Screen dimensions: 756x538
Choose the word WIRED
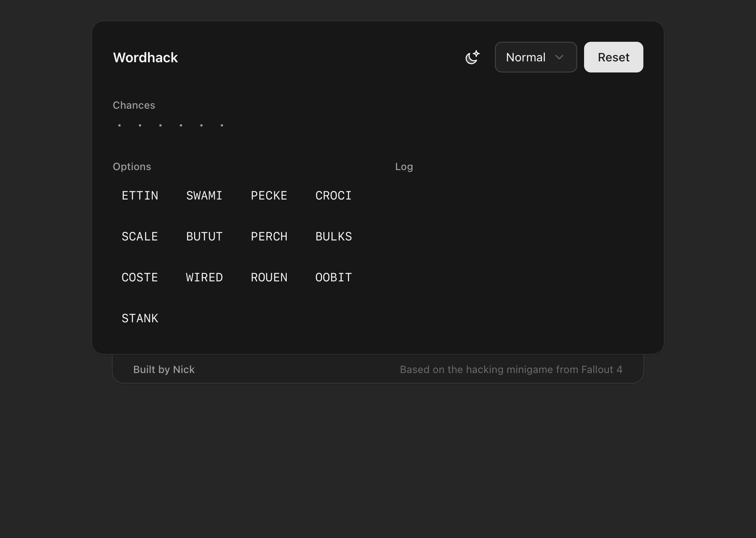coord(204,277)
